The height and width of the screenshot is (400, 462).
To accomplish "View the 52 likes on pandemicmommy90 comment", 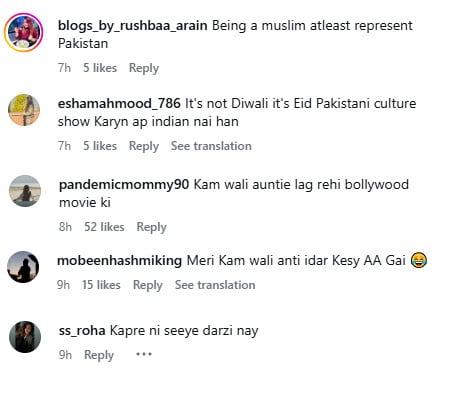I will [104, 227].
